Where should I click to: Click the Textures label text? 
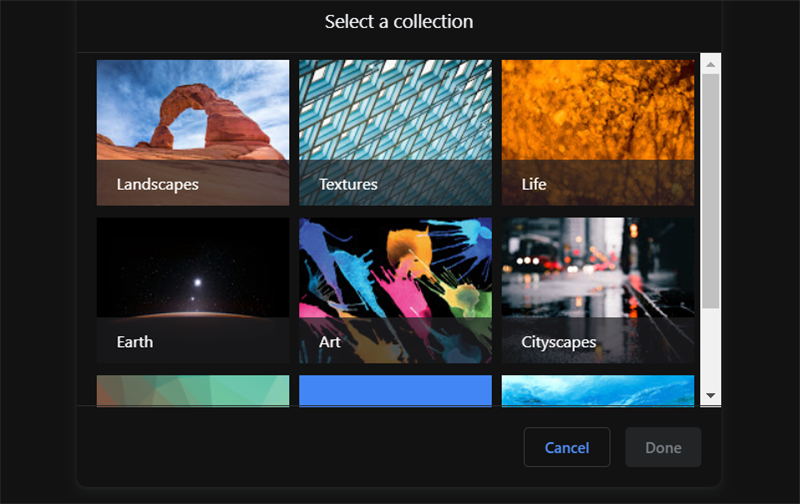(x=348, y=184)
